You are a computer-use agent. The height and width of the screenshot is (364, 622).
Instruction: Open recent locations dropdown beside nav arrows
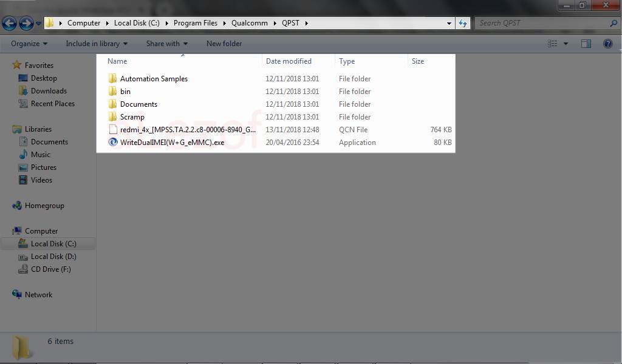pyautogui.click(x=38, y=24)
